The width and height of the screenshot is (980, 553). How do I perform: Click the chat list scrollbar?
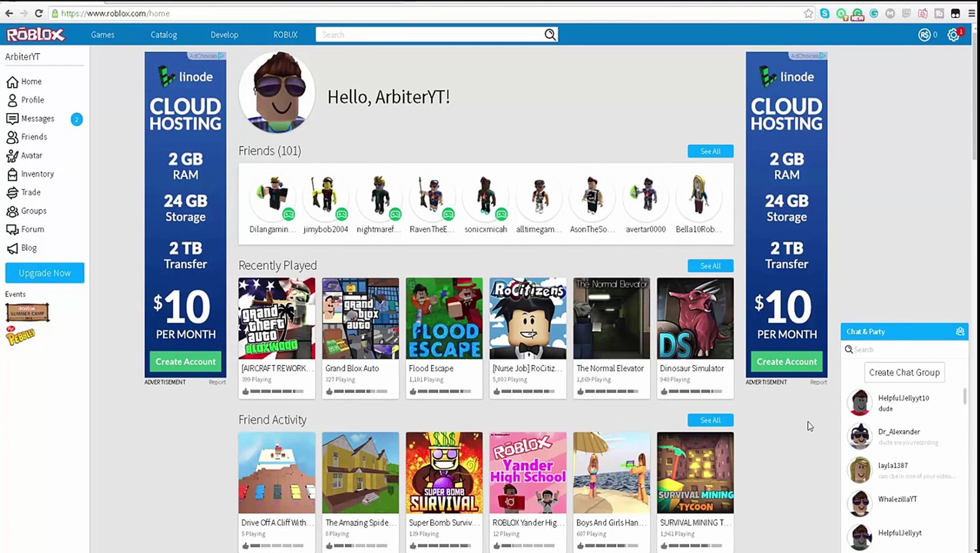point(965,396)
